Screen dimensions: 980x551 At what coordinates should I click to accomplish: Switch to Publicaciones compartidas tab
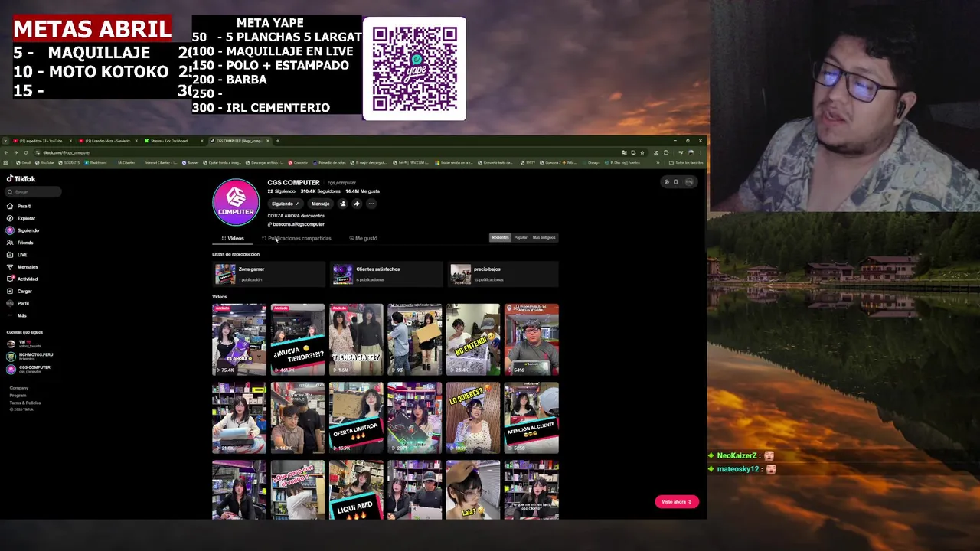[x=296, y=238]
